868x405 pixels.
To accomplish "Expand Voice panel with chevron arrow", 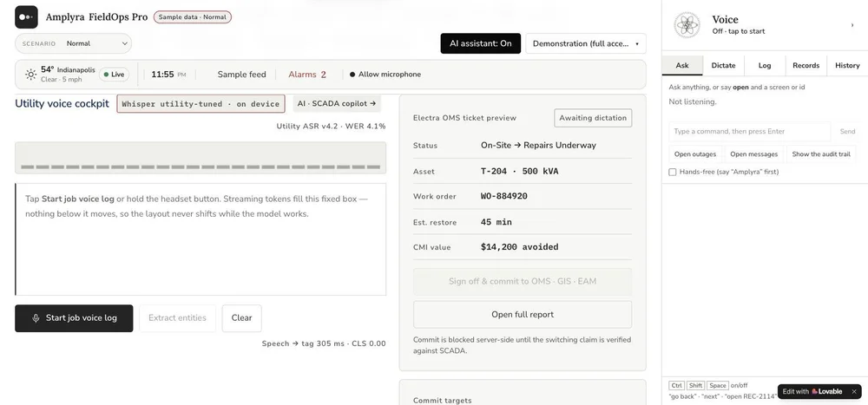I will pos(852,25).
